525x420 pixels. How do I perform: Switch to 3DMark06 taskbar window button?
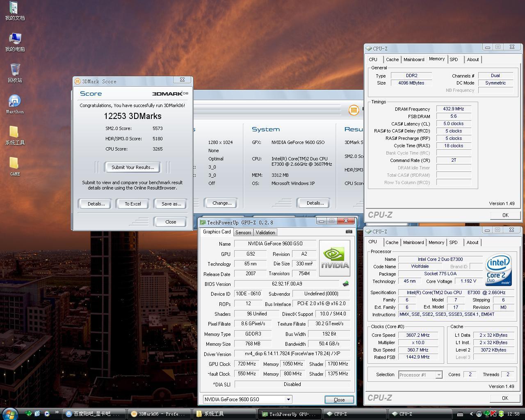(x=159, y=414)
